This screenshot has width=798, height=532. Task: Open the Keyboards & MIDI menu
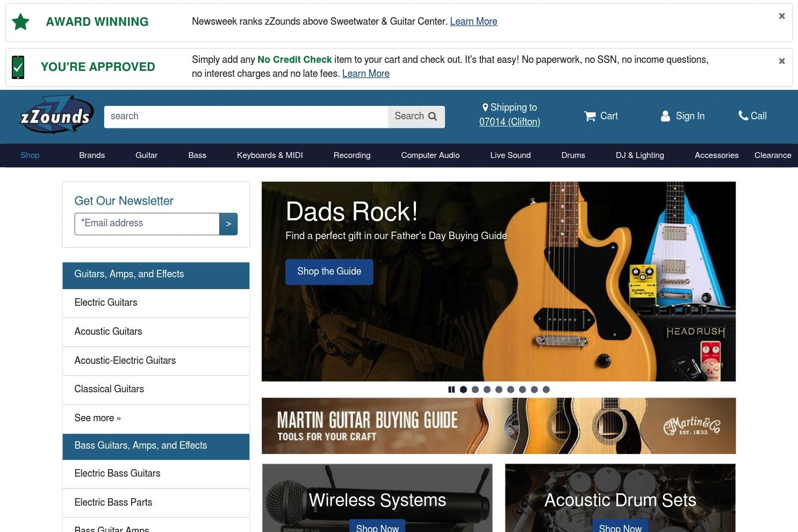[x=270, y=155]
